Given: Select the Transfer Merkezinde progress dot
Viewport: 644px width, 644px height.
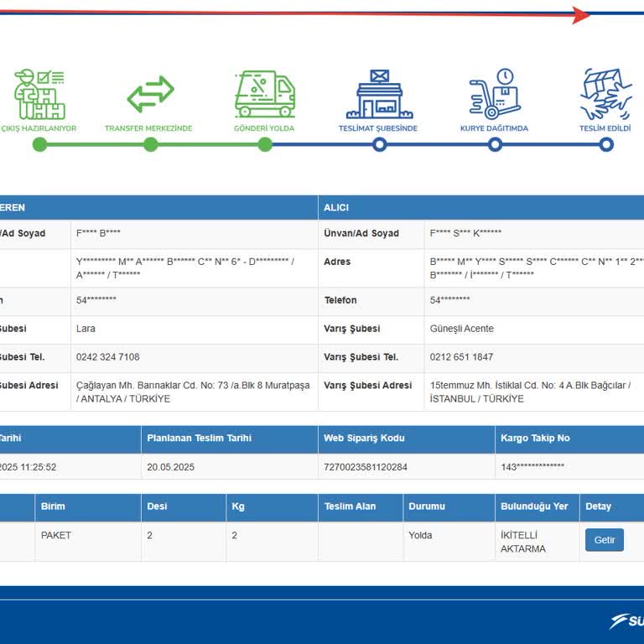Looking at the screenshot, I should (x=151, y=144).
